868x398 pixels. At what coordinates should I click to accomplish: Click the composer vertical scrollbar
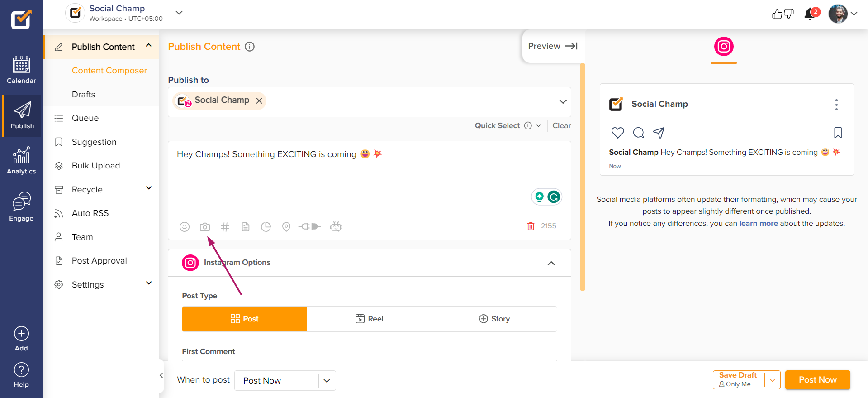[x=583, y=177]
